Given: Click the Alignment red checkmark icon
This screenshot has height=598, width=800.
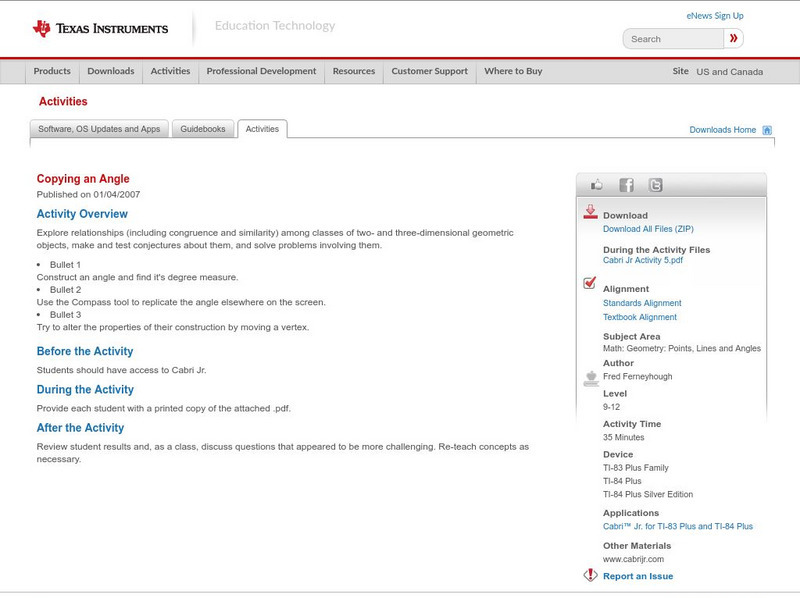Looking at the screenshot, I should pos(590,284).
